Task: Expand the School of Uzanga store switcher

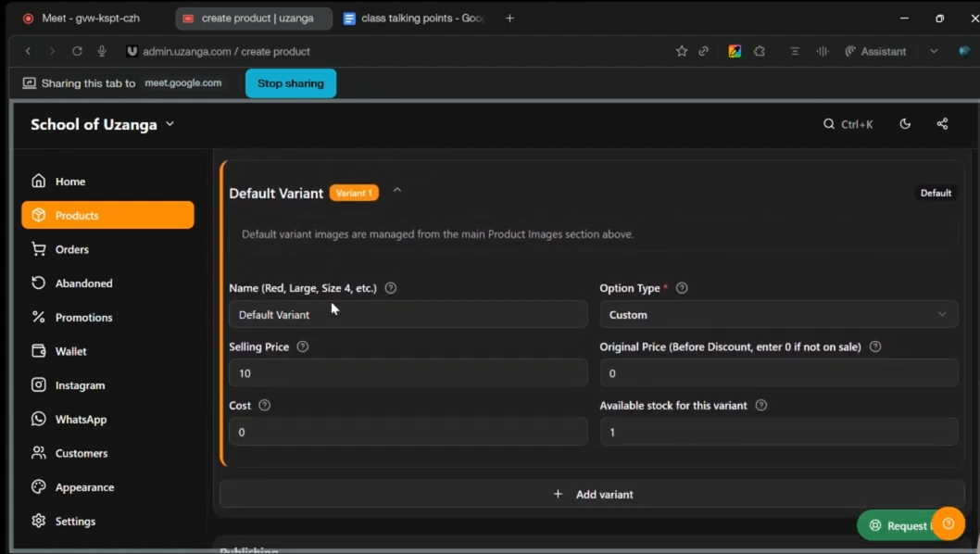Action: click(103, 124)
